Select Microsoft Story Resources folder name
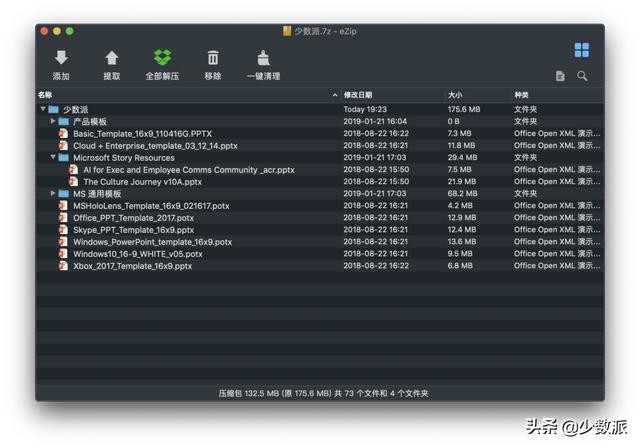Screen dimensions: 640x448 click(124, 158)
